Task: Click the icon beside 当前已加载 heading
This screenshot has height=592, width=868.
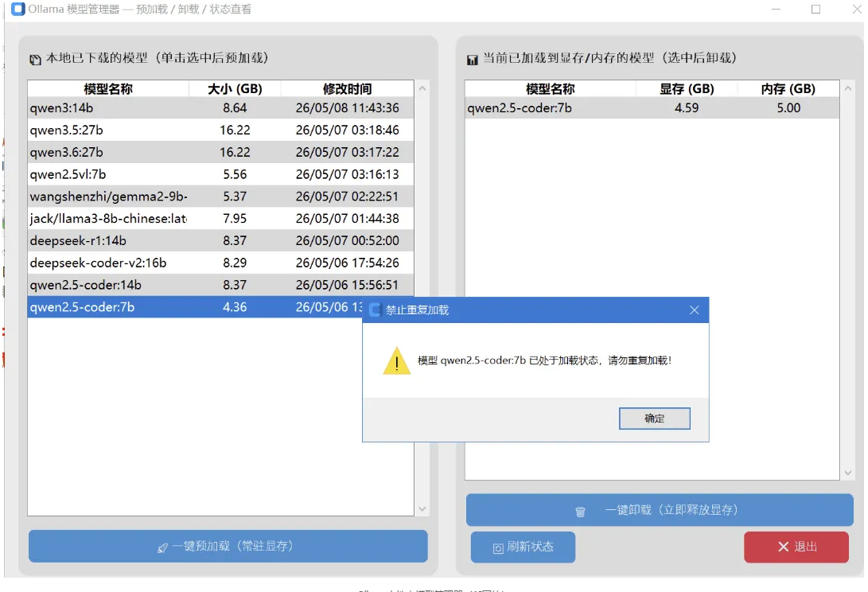Action: pyautogui.click(x=473, y=60)
